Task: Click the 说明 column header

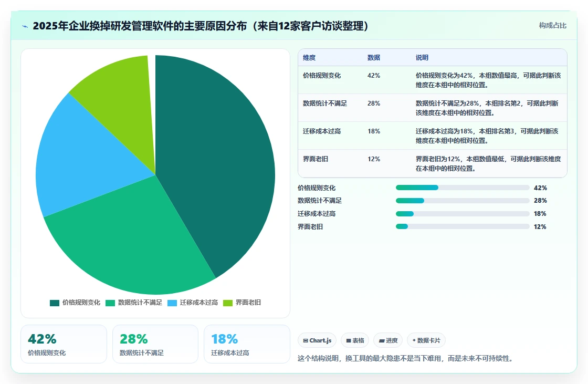Action: [x=422, y=57]
